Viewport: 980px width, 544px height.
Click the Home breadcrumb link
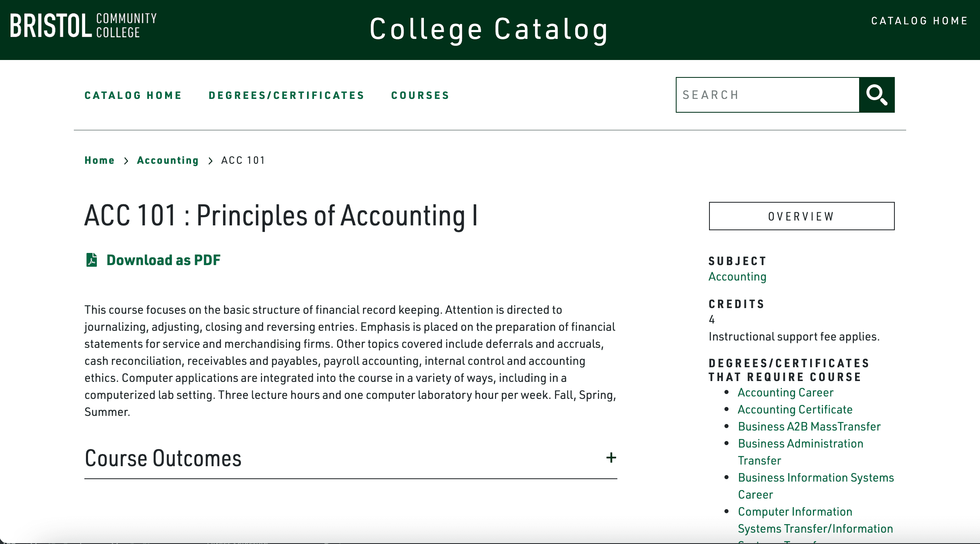tap(99, 160)
